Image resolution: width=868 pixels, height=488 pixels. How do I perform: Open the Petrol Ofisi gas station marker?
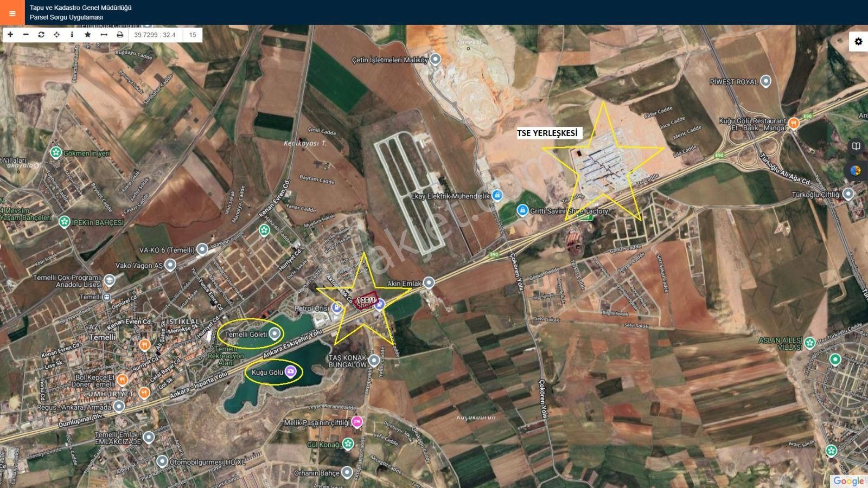click(x=336, y=308)
